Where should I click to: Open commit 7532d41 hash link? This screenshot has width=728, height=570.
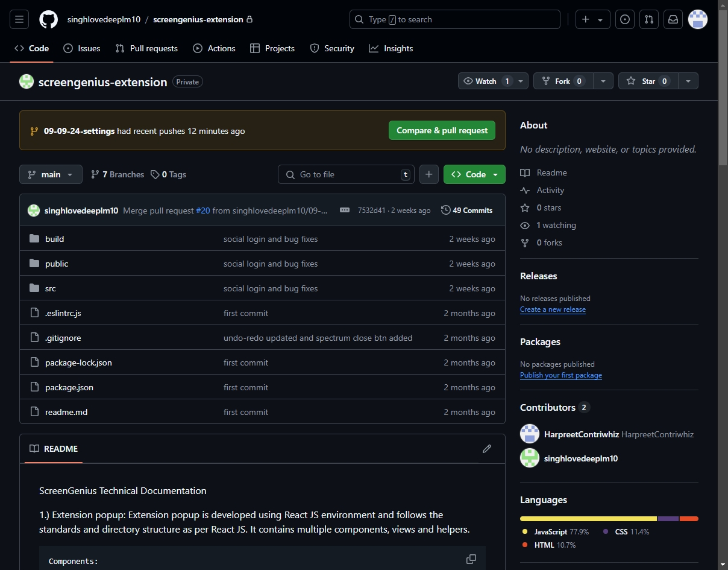pyautogui.click(x=371, y=211)
